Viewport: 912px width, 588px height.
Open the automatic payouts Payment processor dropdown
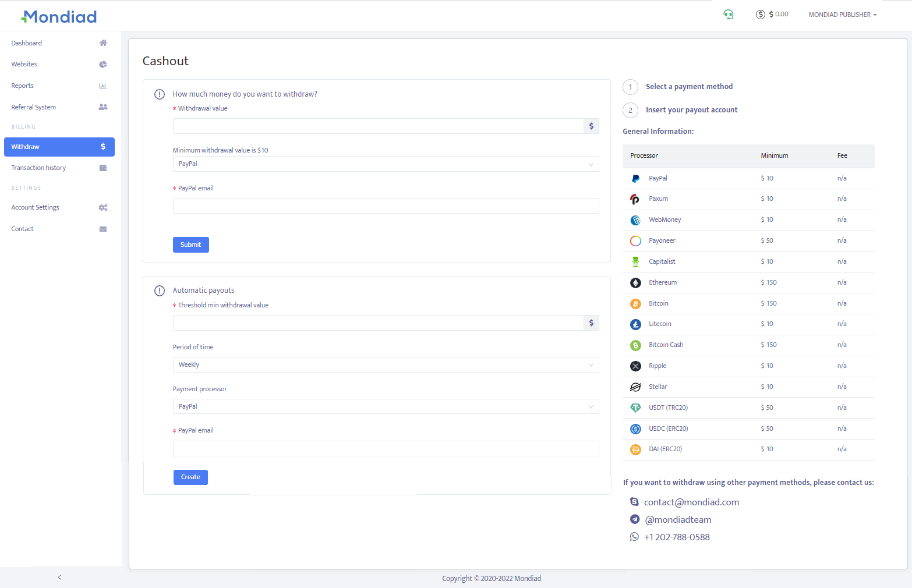tap(386, 407)
